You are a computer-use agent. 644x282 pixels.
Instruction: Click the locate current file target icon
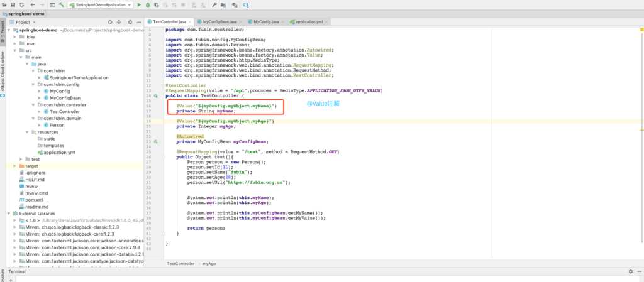pyautogui.click(x=110, y=22)
